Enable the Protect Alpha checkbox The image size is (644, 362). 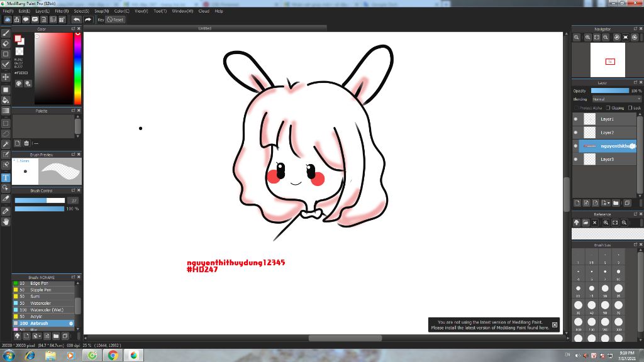576,108
